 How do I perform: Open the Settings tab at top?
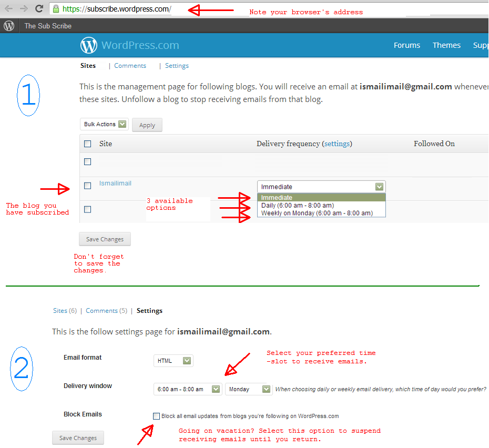pyautogui.click(x=177, y=66)
